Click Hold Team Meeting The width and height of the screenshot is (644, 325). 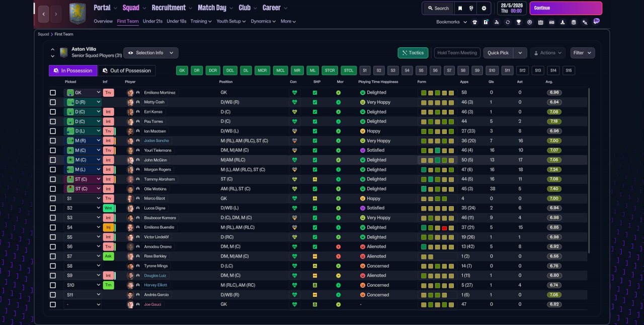tap(457, 53)
